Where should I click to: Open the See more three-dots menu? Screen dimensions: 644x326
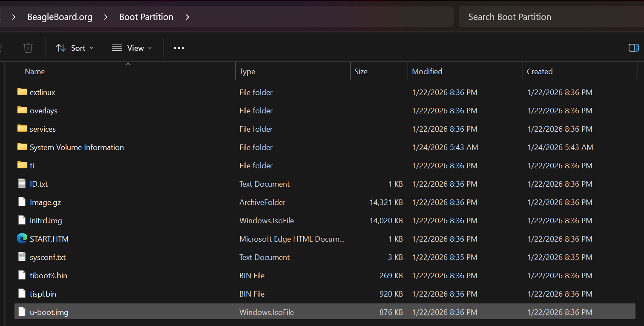click(x=179, y=48)
